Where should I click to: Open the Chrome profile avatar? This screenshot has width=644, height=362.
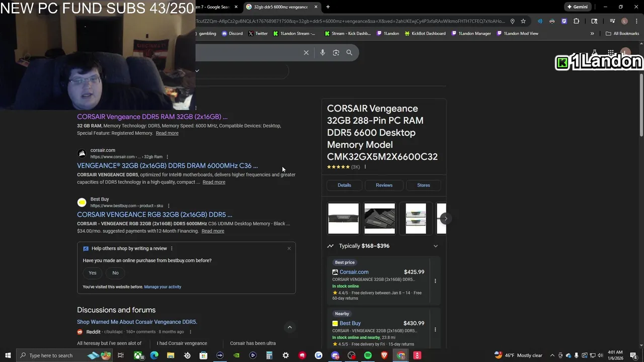pos(624,21)
